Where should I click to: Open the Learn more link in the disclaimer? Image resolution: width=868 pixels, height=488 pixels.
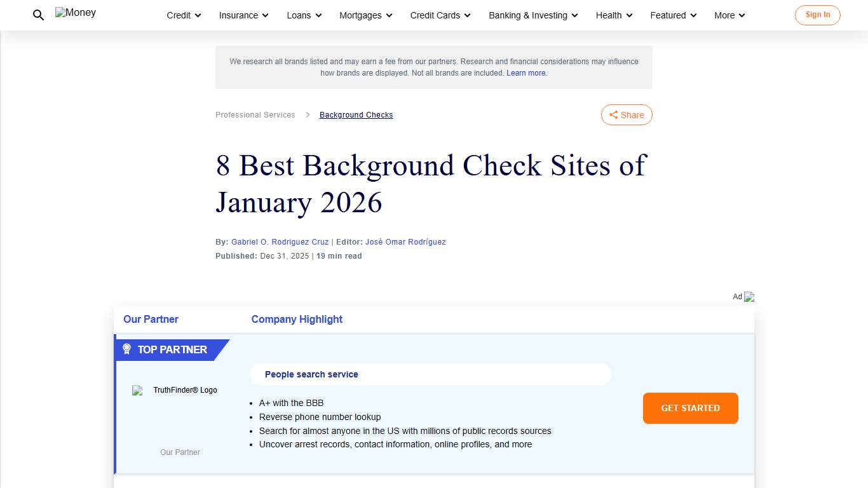pos(526,72)
